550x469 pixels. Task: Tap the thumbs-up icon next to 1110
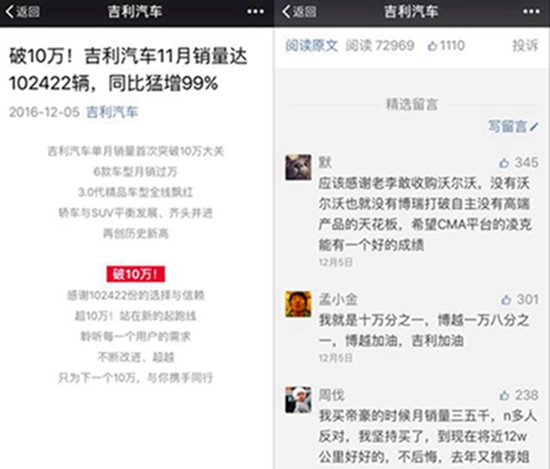tap(432, 46)
